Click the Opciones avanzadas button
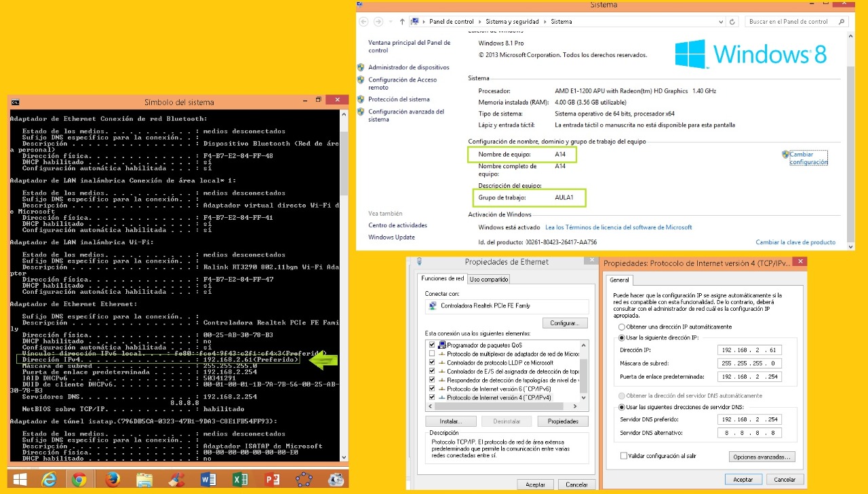 762,457
